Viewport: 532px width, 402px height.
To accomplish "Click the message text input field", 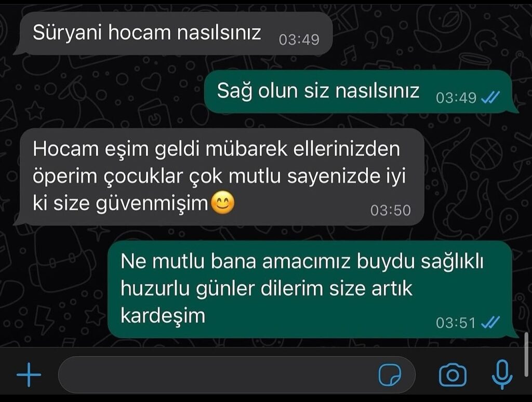I will (237, 375).
